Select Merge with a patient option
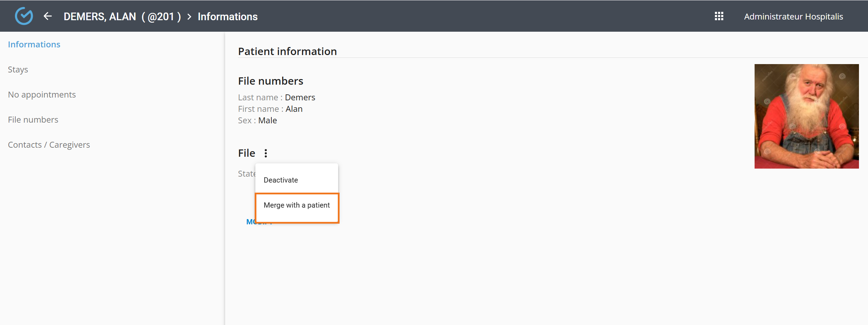The width and height of the screenshot is (868, 325). [x=297, y=205]
